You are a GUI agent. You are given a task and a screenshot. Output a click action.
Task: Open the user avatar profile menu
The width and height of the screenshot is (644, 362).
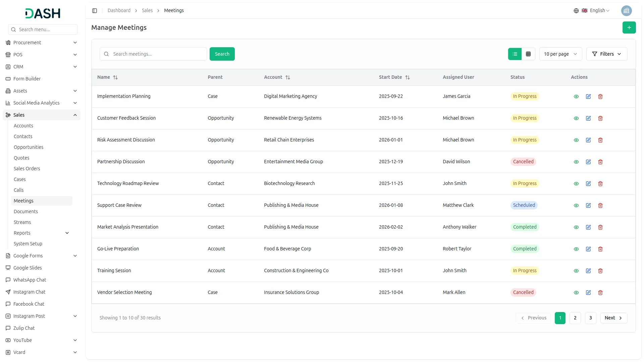pos(626,11)
